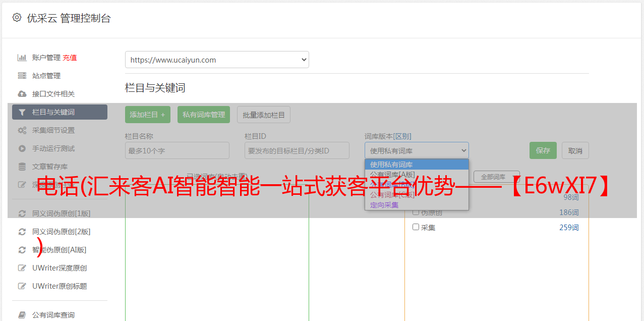
Task: Click the funnel icon for 栏目与关键词
Action: (22, 112)
